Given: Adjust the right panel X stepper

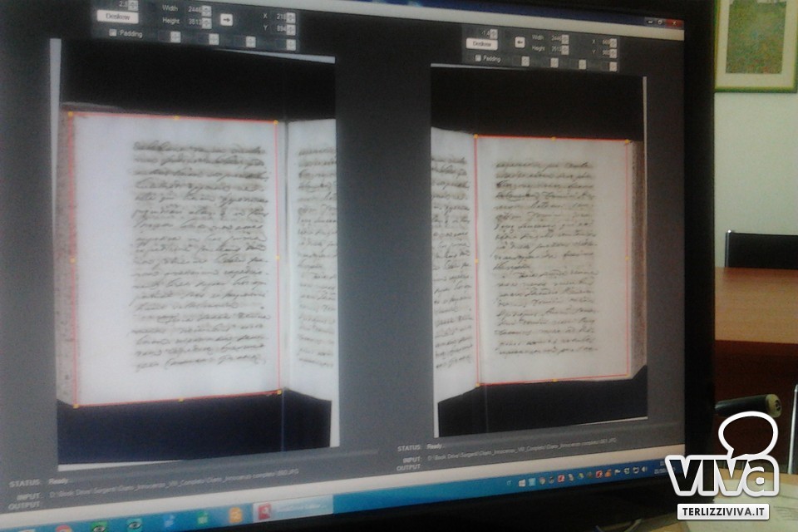Looking at the screenshot, I should (613, 42).
